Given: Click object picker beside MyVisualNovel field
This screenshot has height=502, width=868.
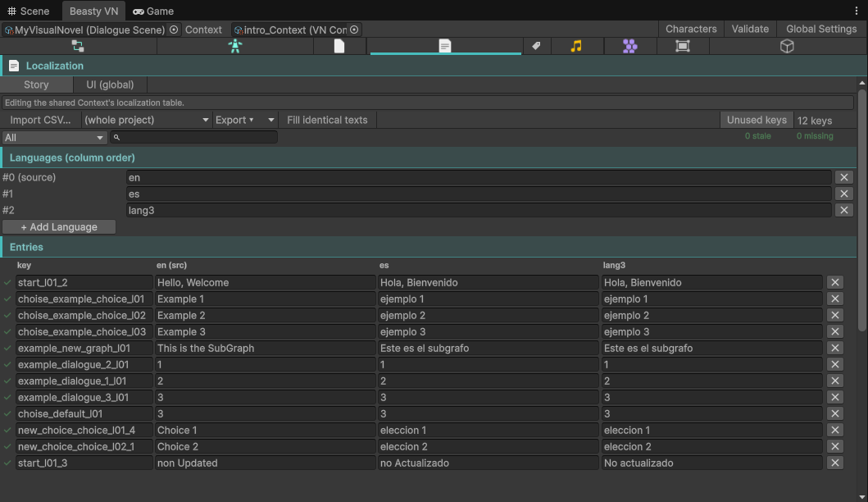Looking at the screenshot, I should pyautogui.click(x=174, y=30).
